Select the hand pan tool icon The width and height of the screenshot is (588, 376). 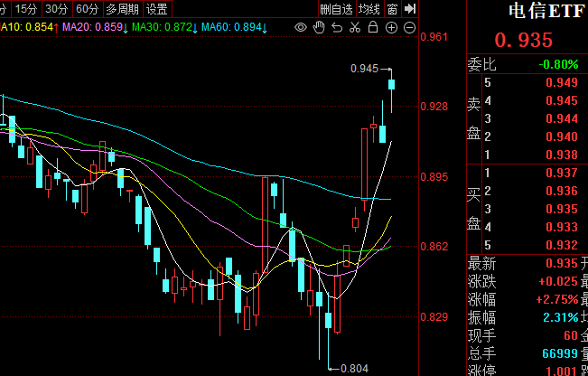(319, 28)
